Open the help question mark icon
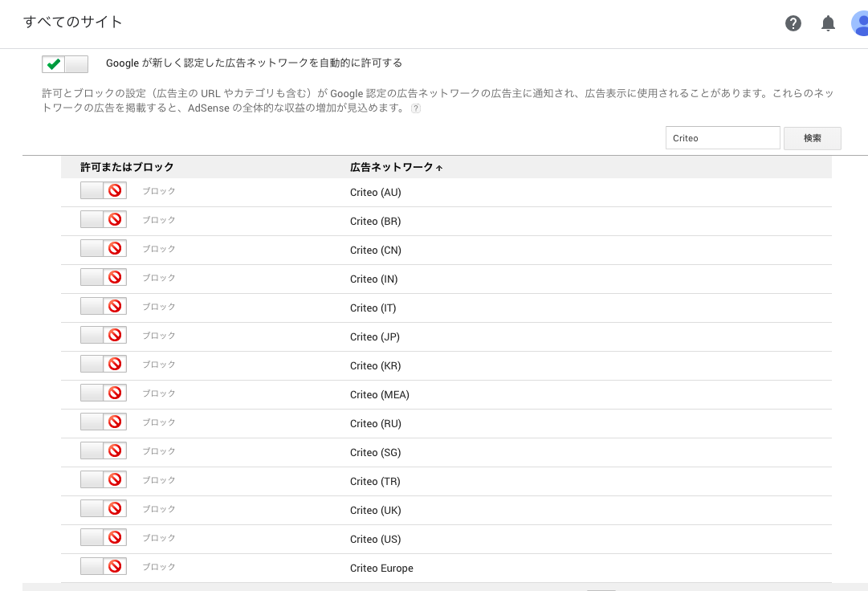This screenshot has height=591, width=868. pyautogui.click(x=793, y=23)
